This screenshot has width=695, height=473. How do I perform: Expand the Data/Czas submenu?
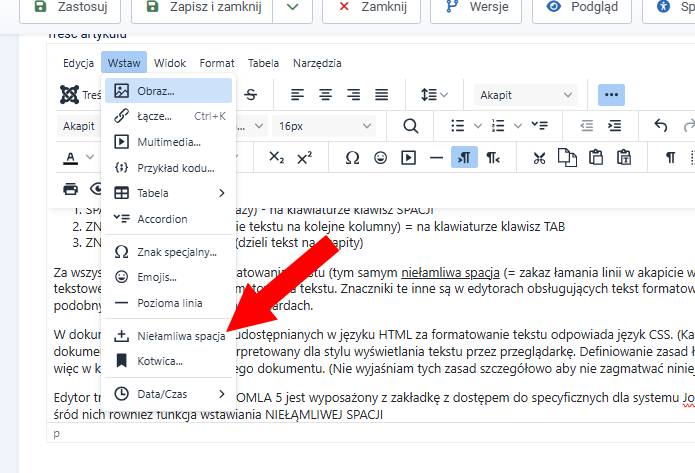tap(168, 394)
